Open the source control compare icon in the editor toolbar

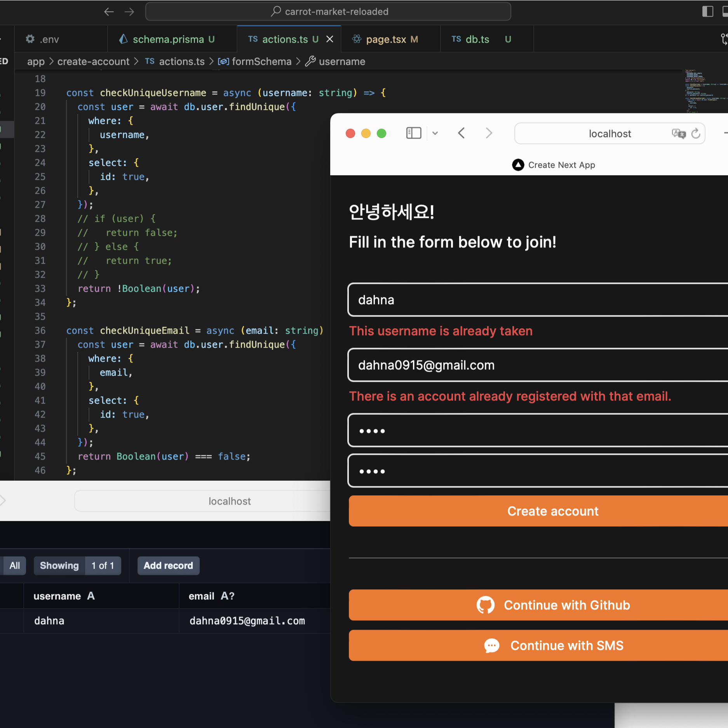pyautogui.click(x=724, y=39)
